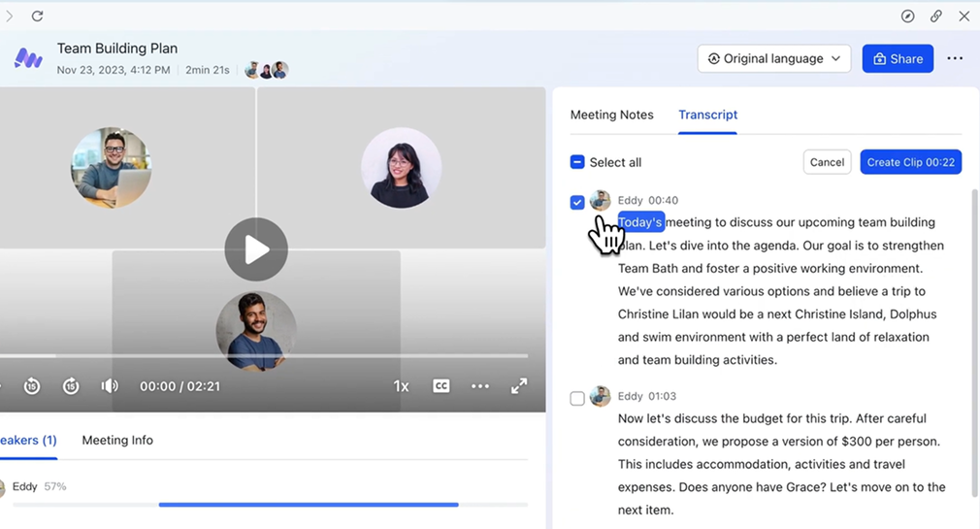Change playback speed from 1x
Screen dimensions: 980x529
point(401,386)
